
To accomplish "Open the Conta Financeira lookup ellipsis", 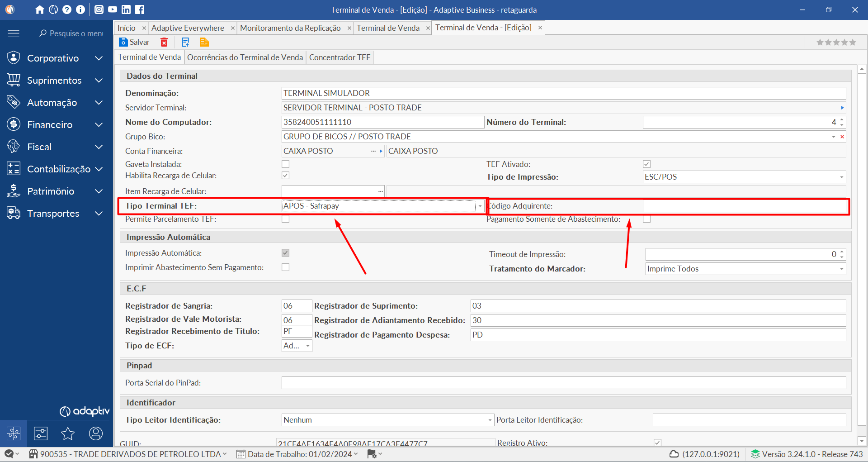I will coord(373,151).
